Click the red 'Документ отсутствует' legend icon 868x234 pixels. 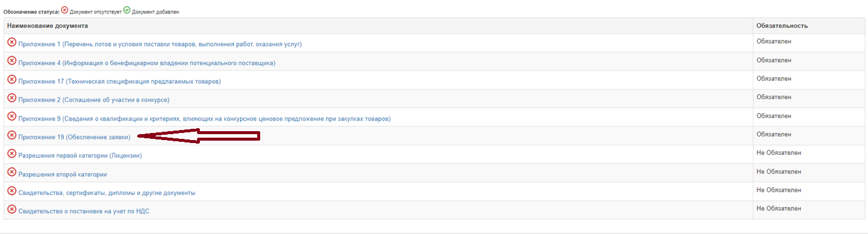[65, 10]
